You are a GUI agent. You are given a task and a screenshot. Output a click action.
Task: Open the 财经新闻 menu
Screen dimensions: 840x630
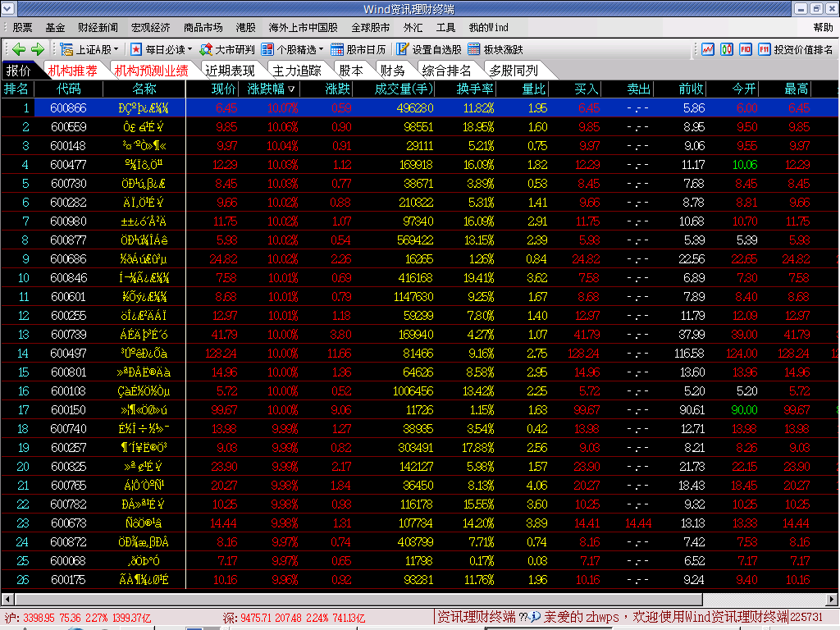click(98, 27)
